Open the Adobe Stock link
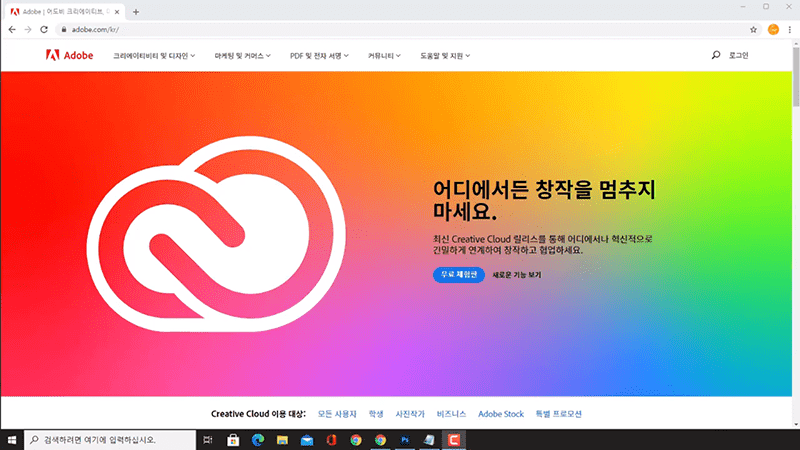This screenshot has width=800, height=450. 501,414
